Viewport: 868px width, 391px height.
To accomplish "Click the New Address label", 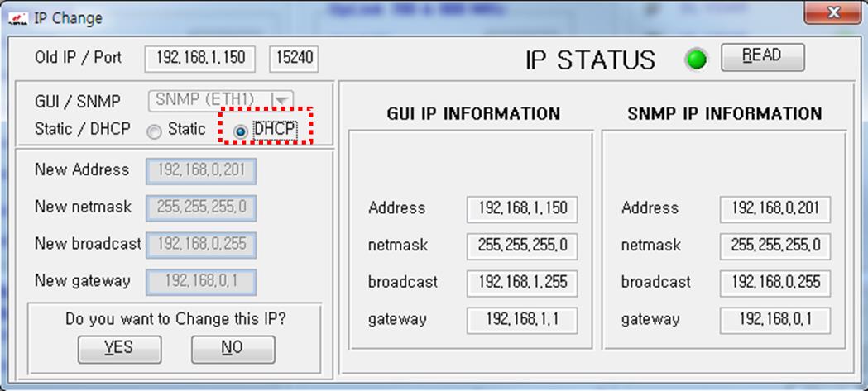I will coord(82,169).
